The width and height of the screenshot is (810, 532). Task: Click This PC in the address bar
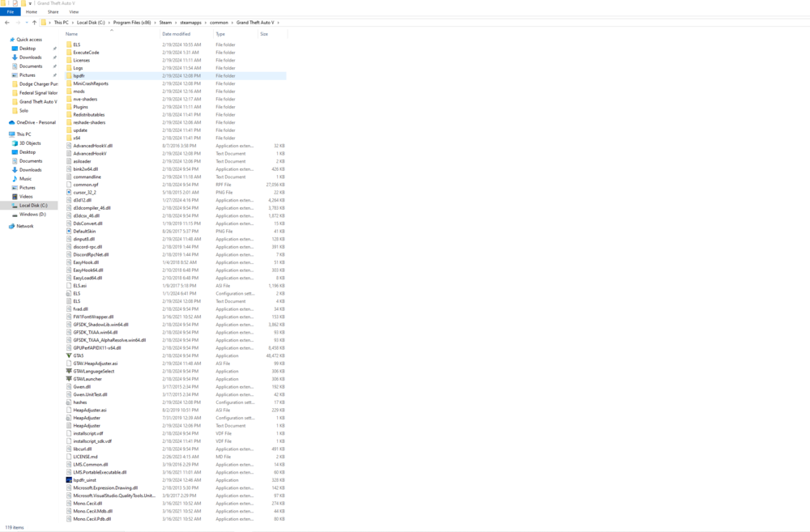coord(61,23)
